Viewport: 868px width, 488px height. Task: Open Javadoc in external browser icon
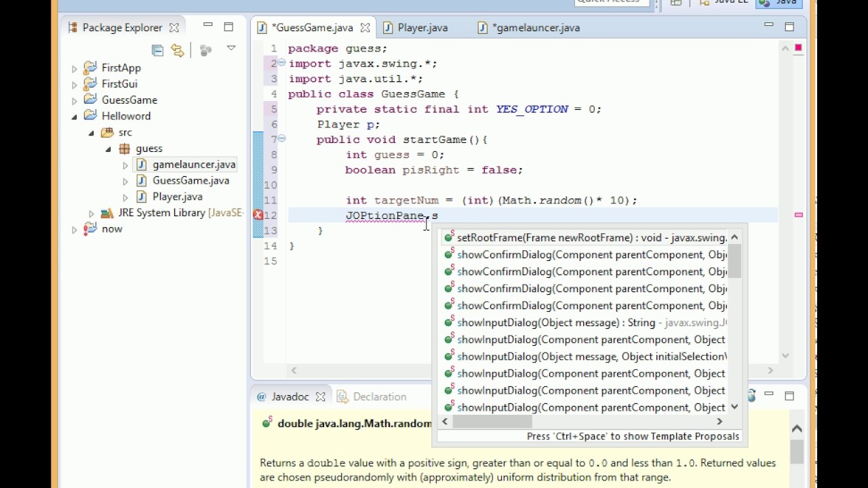click(x=751, y=395)
